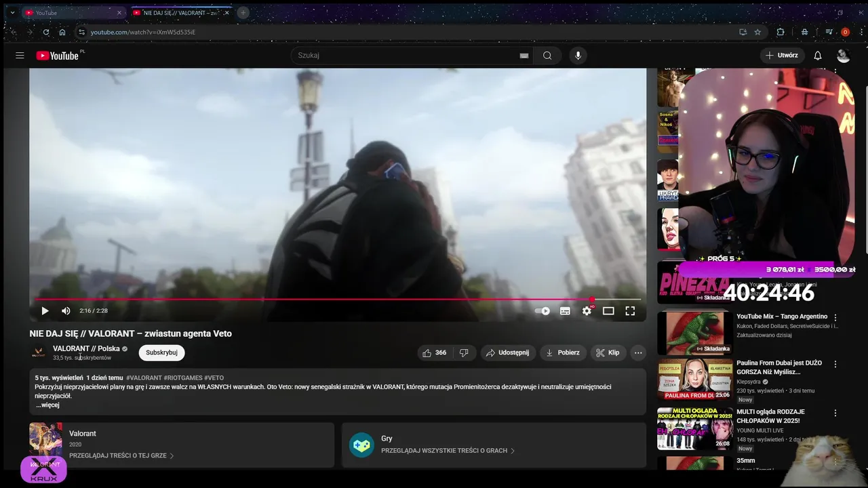Screen dimensions: 868x488
Task: Open the Klepsydra channel name
Action: [749, 382]
